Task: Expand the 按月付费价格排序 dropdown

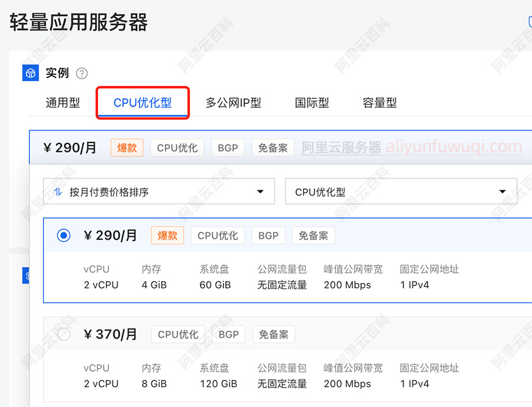Action: coord(159,191)
